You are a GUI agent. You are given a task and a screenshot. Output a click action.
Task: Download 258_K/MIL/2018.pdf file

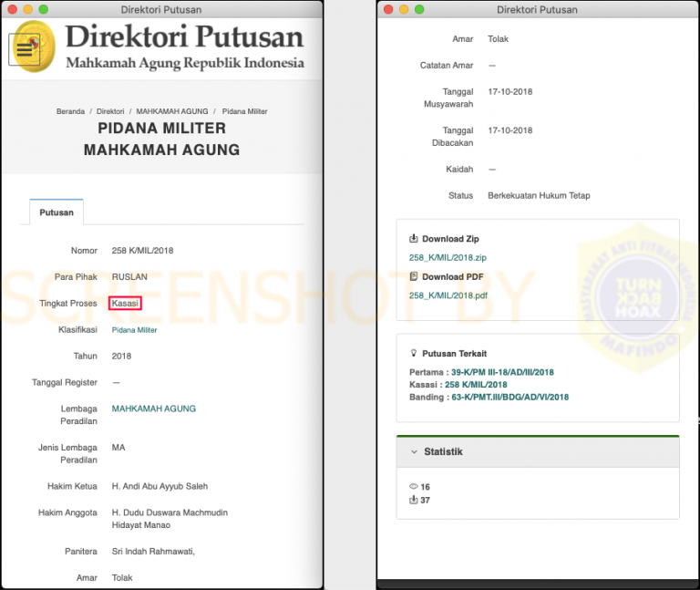click(448, 295)
